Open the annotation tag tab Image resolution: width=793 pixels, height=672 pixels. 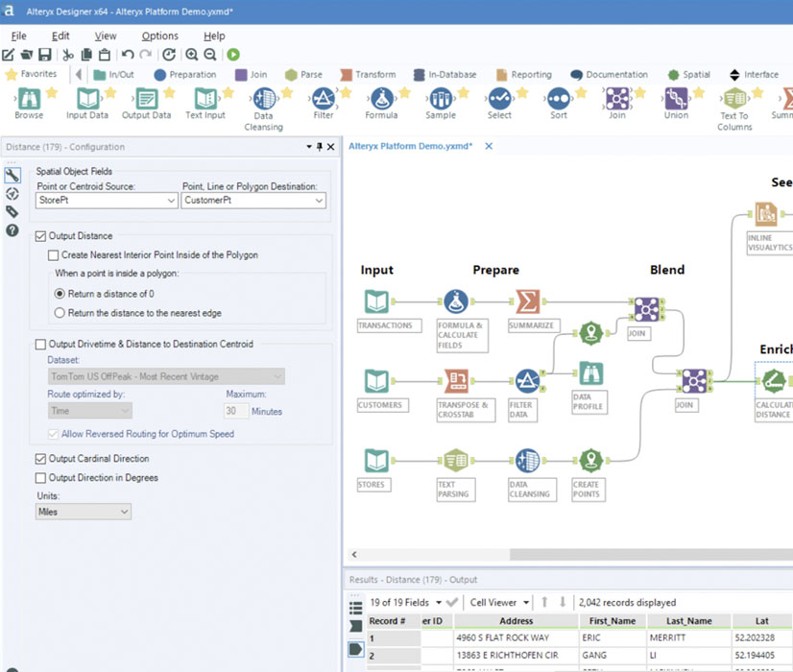pyautogui.click(x=12, y=212)
